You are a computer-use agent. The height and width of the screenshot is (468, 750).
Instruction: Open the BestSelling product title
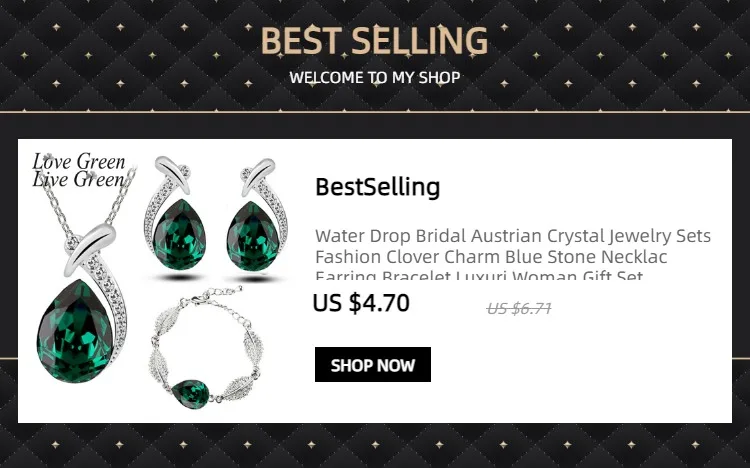pos(377,187)
